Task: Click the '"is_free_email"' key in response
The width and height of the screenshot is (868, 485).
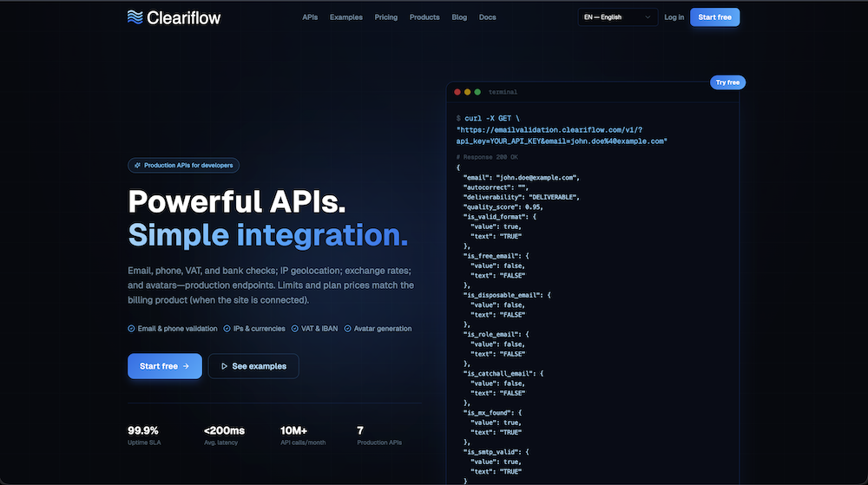Action: [490, 256]
